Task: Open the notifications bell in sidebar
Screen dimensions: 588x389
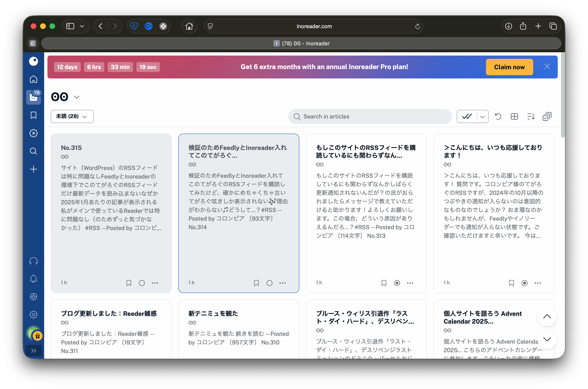Action: tap(34, 279)
